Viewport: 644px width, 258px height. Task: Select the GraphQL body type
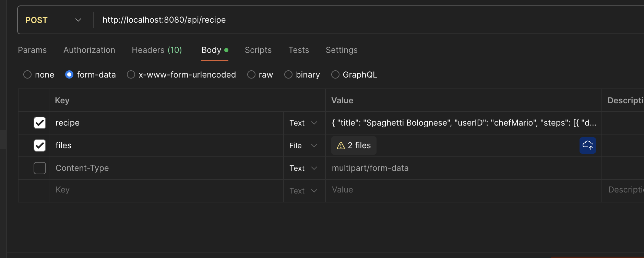pyautogui.click(x=335, y=74)
